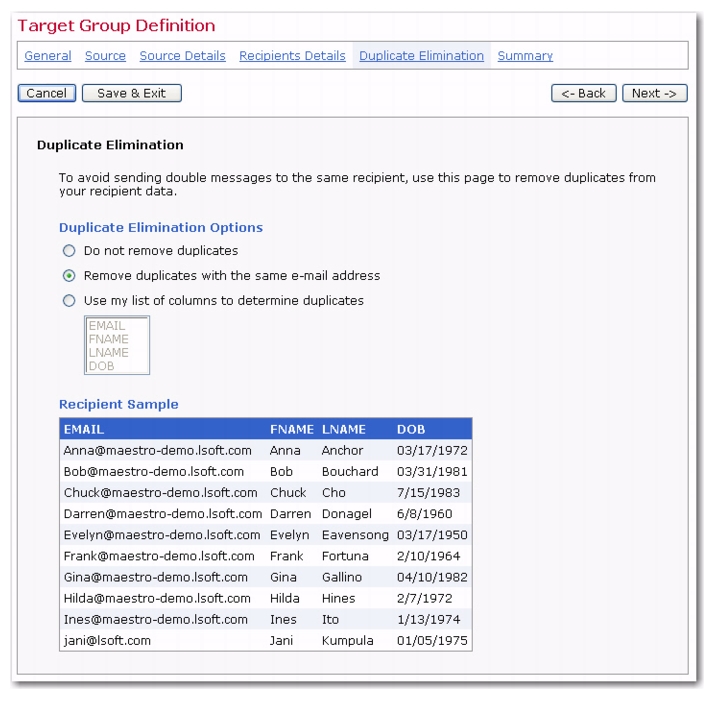Click date 01/05/1975 cell
The width and height of the screenshot is (715, 706).
tap(432, 640)
